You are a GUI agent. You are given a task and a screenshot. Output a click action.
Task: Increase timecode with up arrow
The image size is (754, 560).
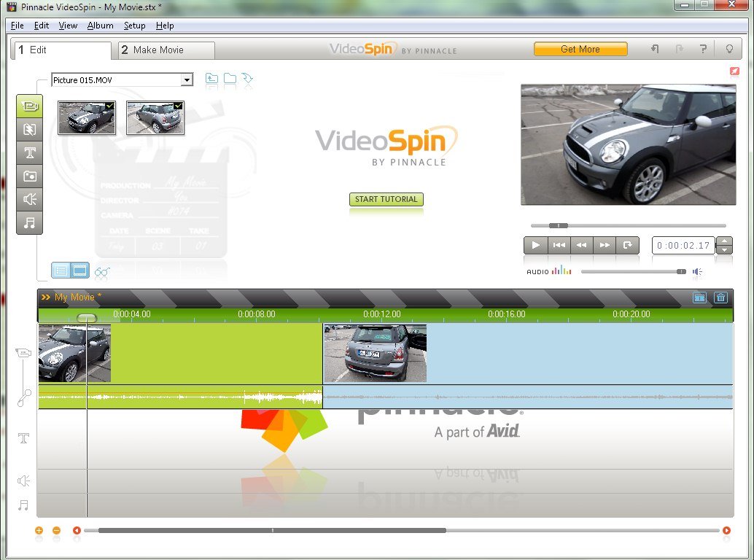724,241
